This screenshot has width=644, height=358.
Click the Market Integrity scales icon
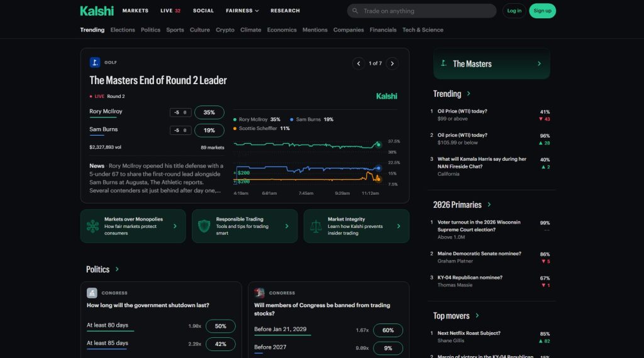coord(316,226)
